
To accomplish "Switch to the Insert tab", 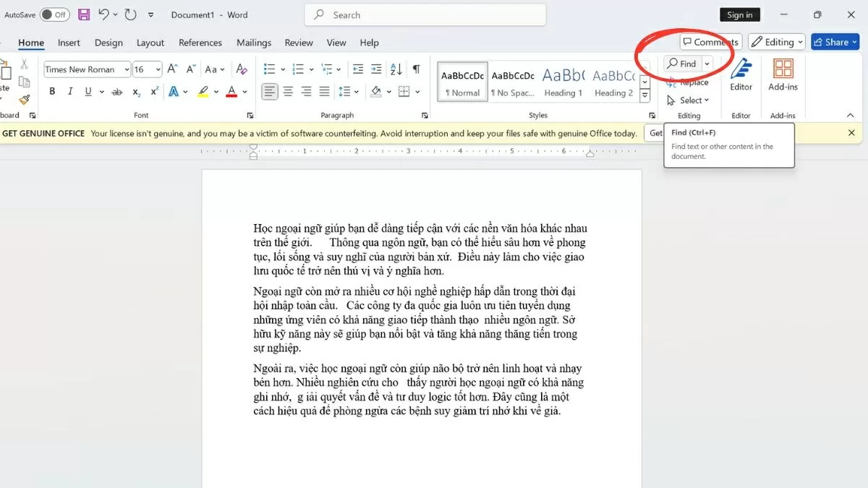I will click(69, 43).
